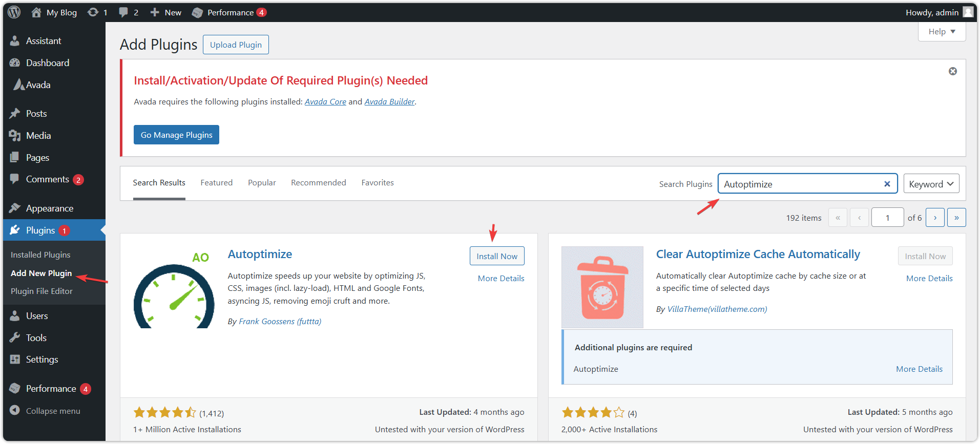Click the admin avatar icon

point(968,12)
